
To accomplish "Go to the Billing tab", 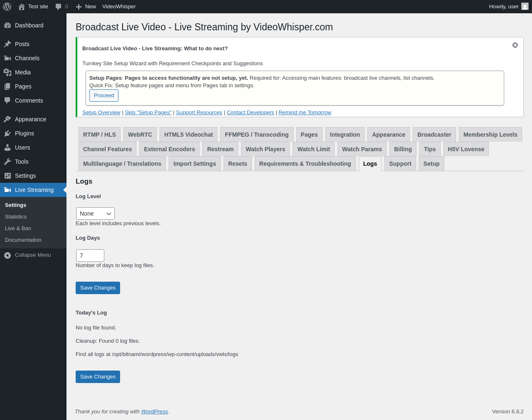I will click(x=403, y=149).
